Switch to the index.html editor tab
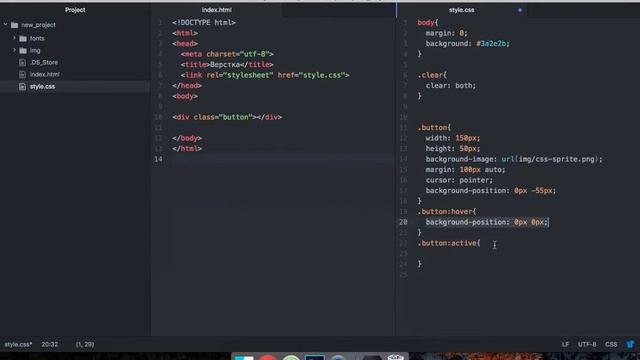Viewport: 640px width, 360px height. (x=216, y=10)
